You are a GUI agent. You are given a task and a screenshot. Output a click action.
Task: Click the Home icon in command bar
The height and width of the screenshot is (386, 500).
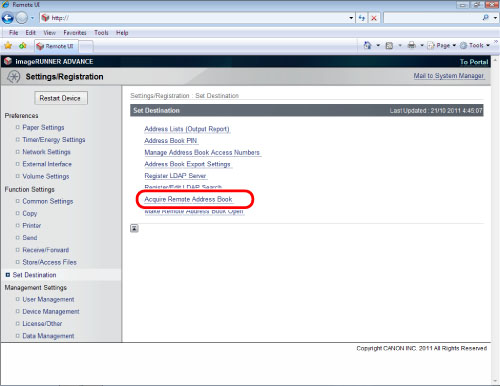(x=367, y=45)
